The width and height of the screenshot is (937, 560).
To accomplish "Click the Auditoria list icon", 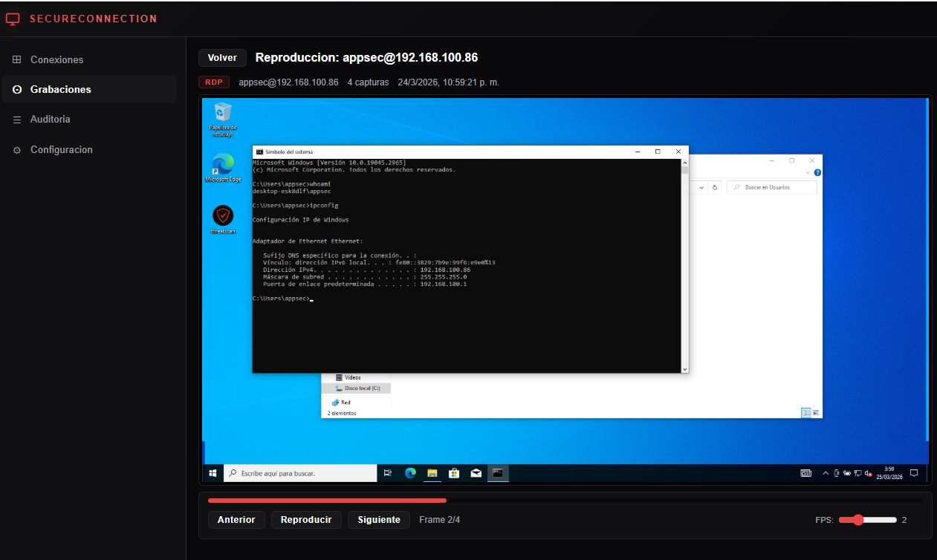I will pos(17,119).
